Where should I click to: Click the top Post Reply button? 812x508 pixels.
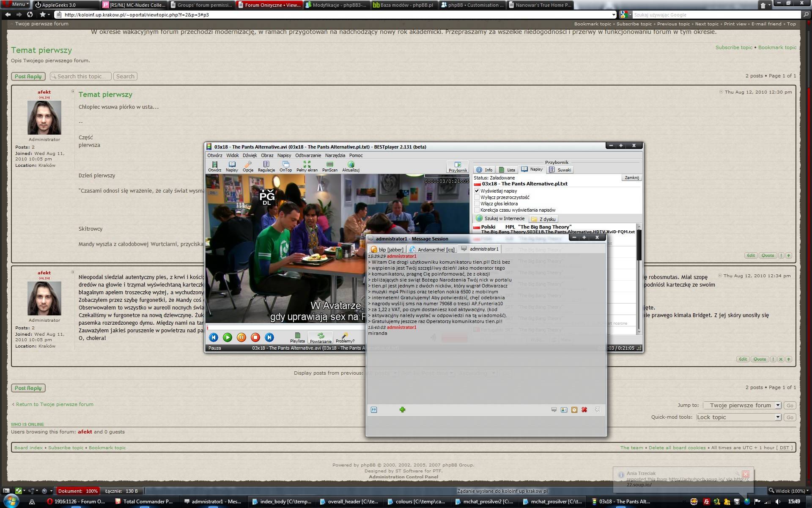point(28,77)
